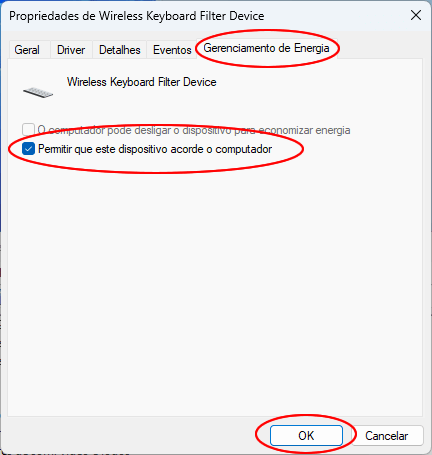Viewport: 432px width, 455px height.
Task: Click the word 'Energia' on the active tab
Action: click(x=312, y=48)
